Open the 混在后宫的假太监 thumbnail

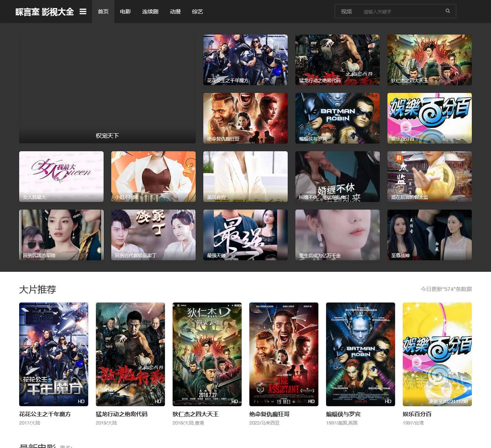430,177
